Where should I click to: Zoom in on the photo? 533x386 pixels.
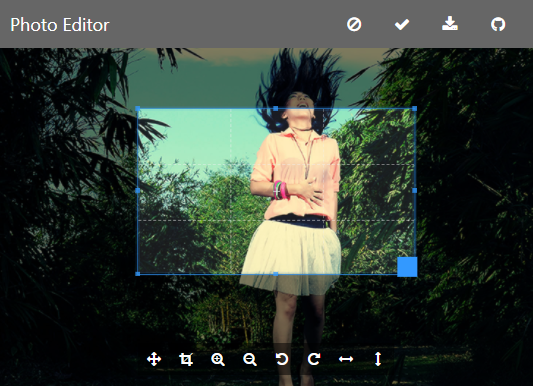tap(218, 359)
